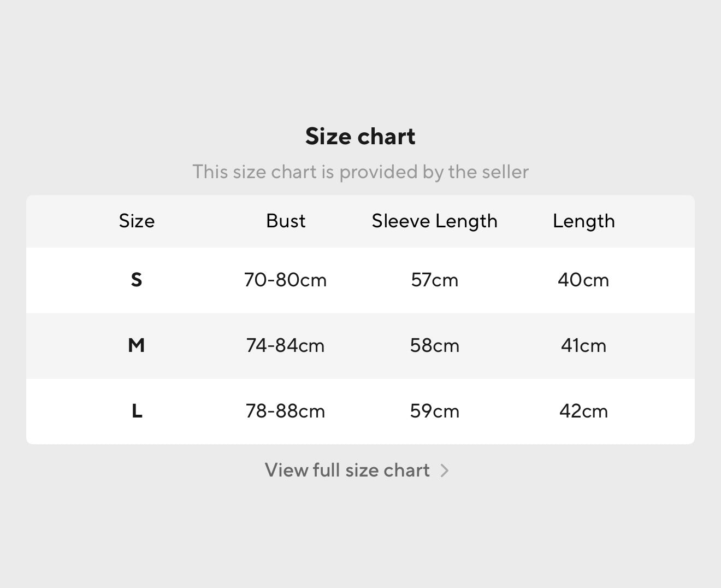This screenshot has width=721, height=588.
Task: Select the L size row label
Action: coord(137,411)
